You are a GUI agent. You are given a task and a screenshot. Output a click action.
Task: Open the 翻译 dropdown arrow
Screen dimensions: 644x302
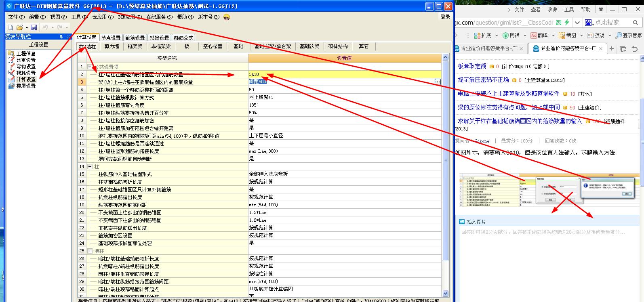click(553, 36)
